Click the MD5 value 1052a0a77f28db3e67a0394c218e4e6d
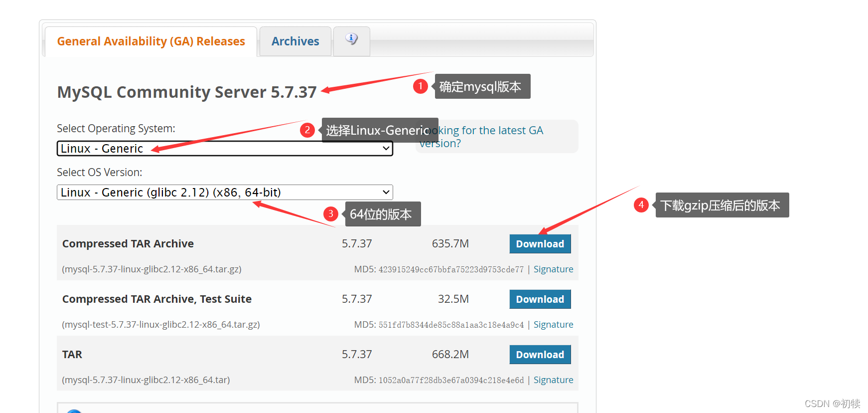 pos(451,381)
